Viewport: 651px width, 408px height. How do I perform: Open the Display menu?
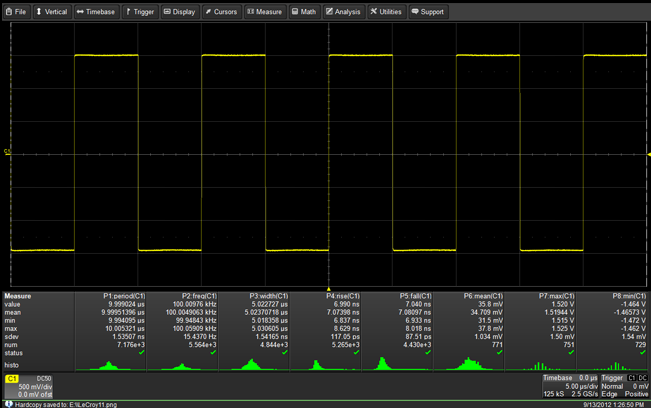coord(180,12)
